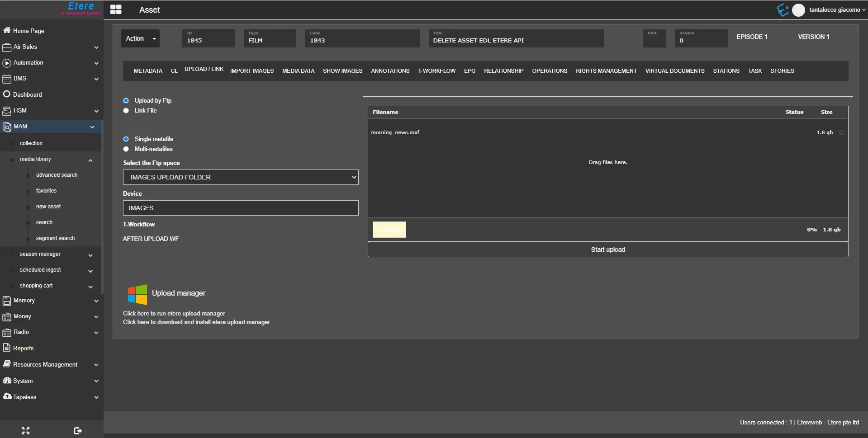Click the fullscreen expand icon at sidebar bottom
This screenshot has height=438, width=868.
(x=26, y=430)
